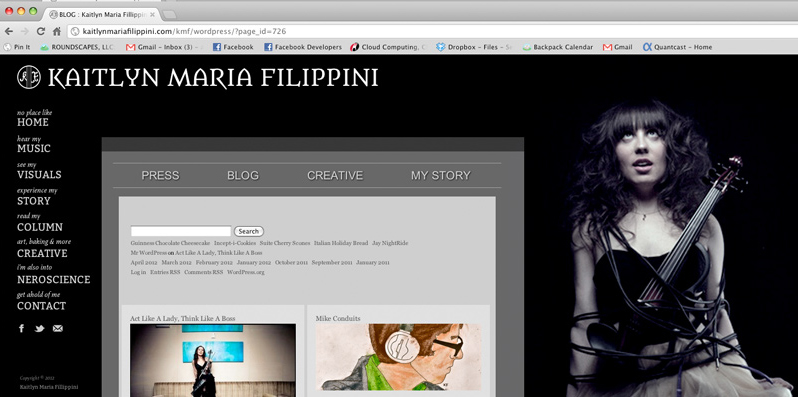The height and width of the screenshot is (397, 798).
Task: Open the Facebook icon in sidebar
Action: (x=21, y=328)
